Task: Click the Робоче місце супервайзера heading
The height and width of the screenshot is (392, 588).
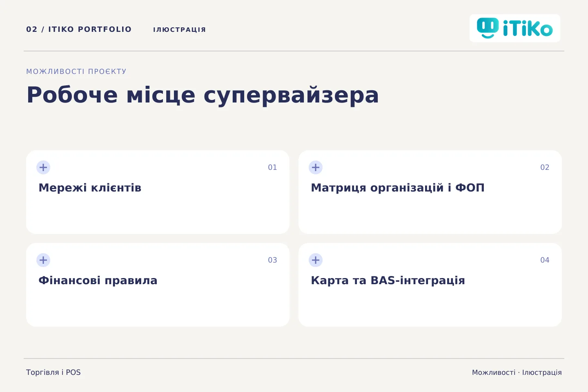Action: 203,95
